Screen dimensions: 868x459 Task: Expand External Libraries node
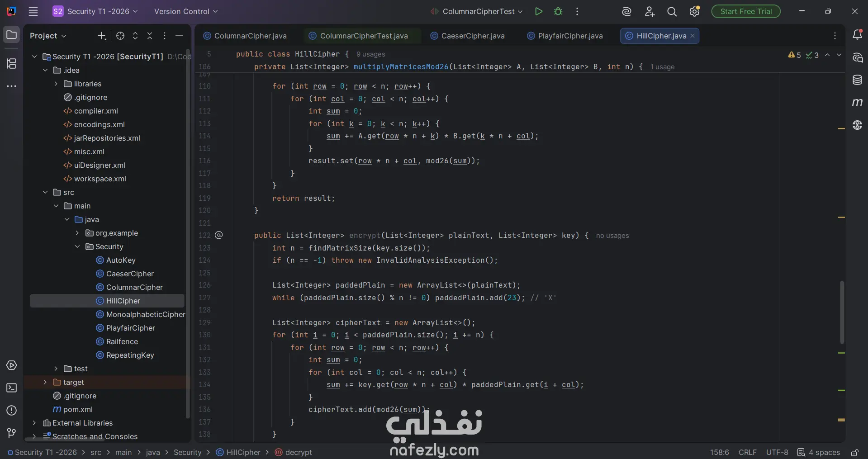click(34, 423)
